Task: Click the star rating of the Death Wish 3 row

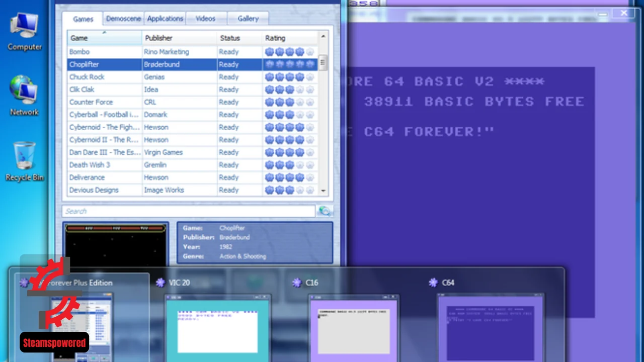Action: [290, 165]
